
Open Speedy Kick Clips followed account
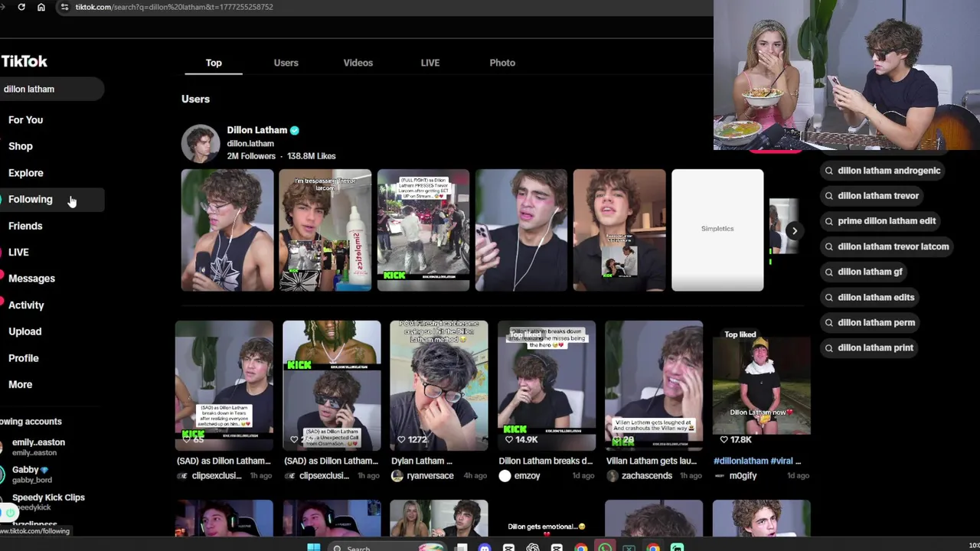point(47,501)
